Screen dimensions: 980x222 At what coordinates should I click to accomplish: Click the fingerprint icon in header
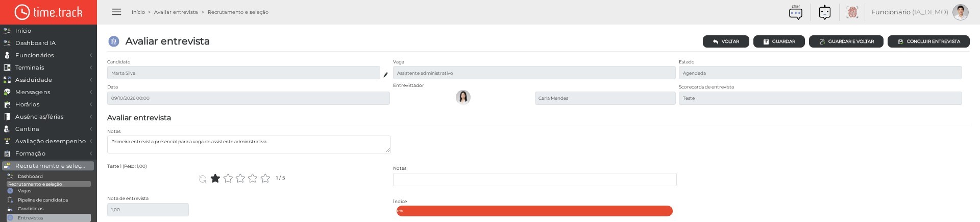pos(852,12)
